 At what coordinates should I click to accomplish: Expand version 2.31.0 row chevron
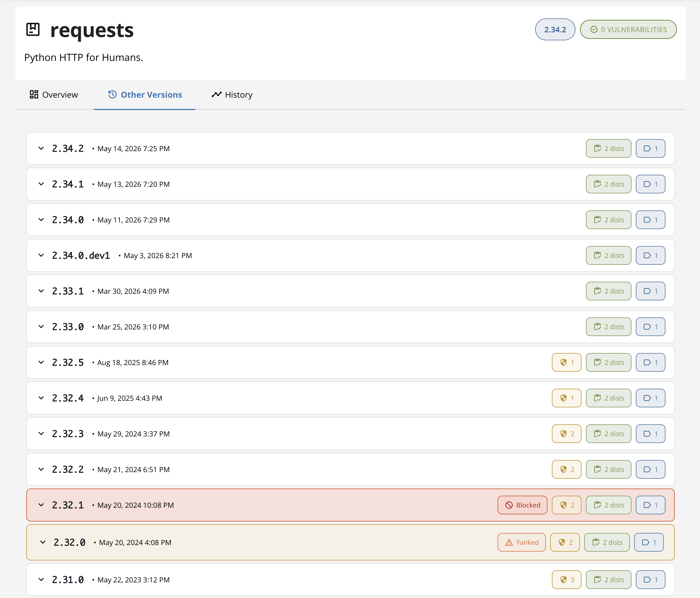(x=41, y=579)
